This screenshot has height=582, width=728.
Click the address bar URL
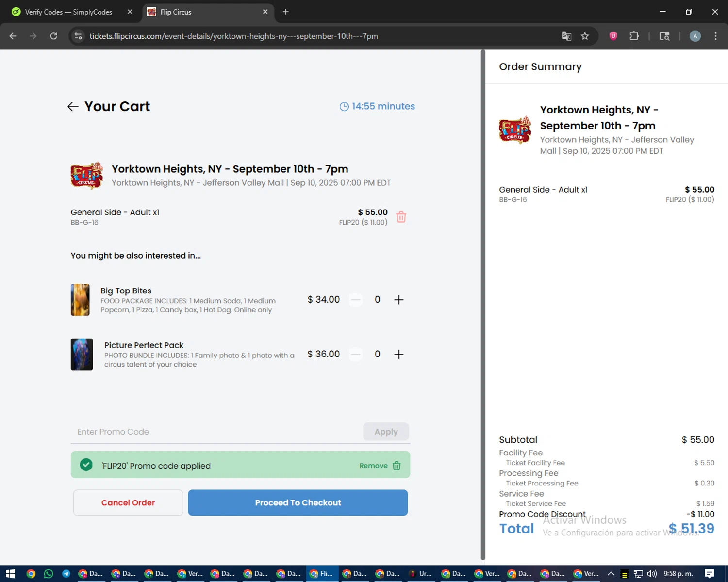coord(233,36)
